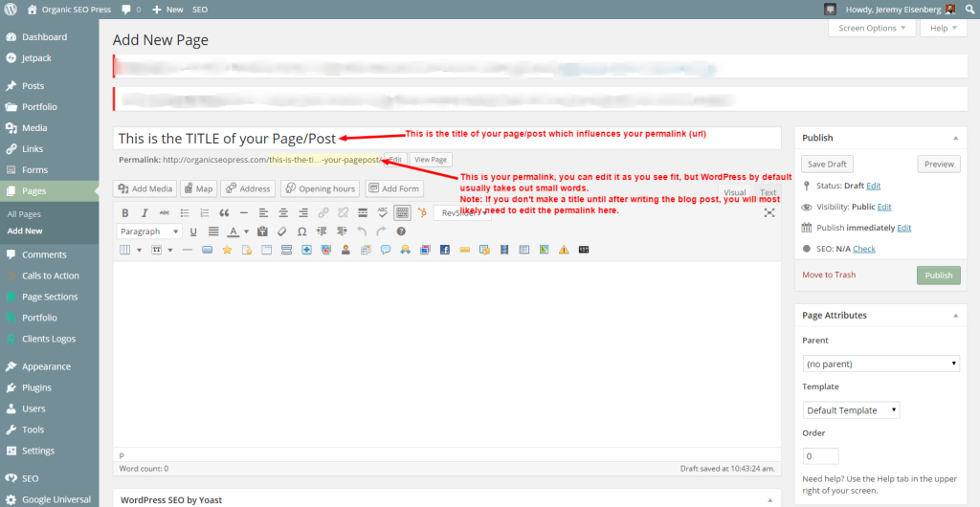The image size is (980, 507).
Task: Insert the Read More tag
Action: (363, 212)
